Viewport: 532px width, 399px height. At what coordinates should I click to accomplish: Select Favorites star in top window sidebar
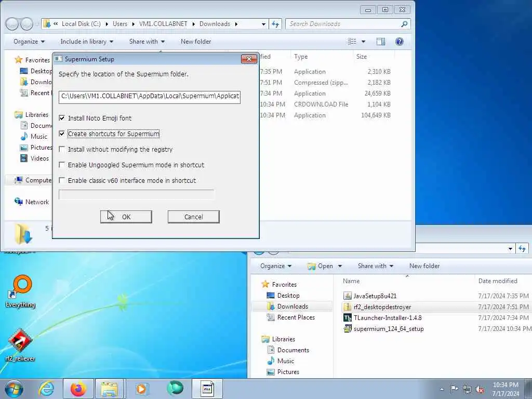coord(18,60)
